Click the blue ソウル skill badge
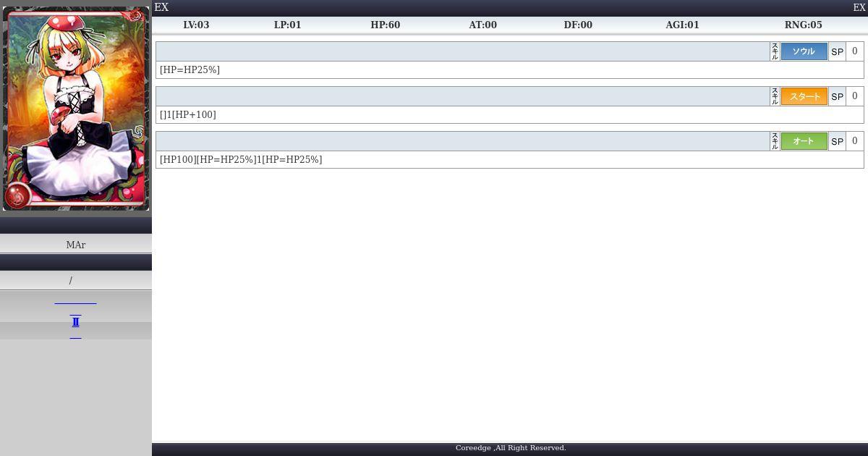The height and width of the screenshot is (456, 868). coord(804,51)
